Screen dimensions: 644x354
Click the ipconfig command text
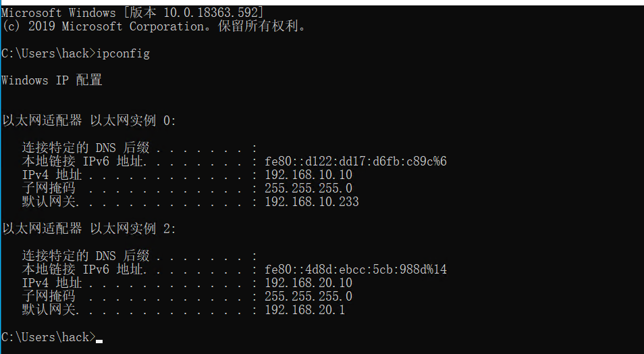124,53
